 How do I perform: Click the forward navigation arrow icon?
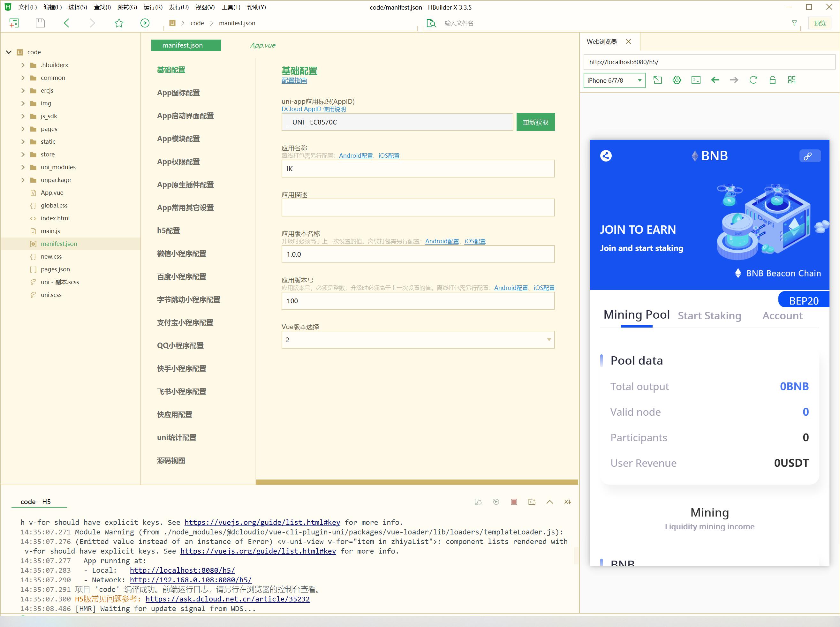pyautogui.click(x=735, y=80)
